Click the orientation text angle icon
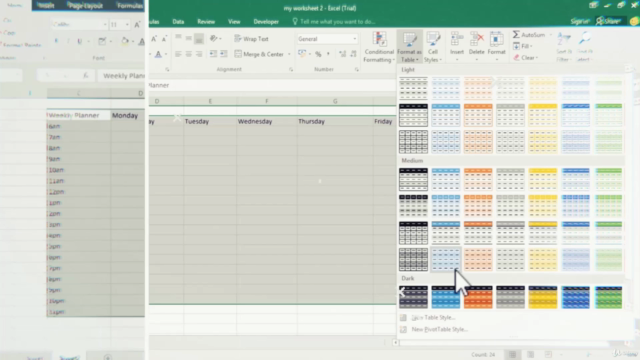Image resolution: width=640 pixels, height=360 pixels. [213, 39]
